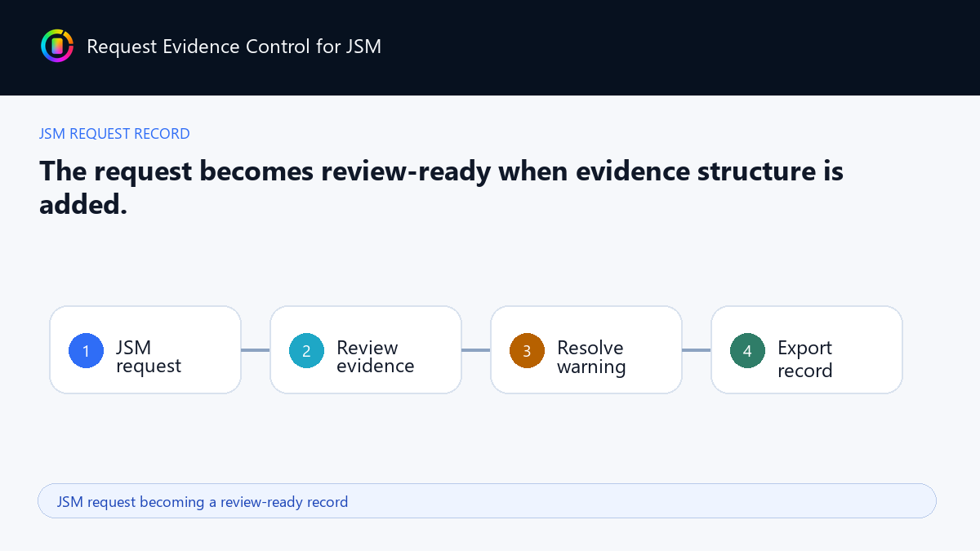Open the Export record step card
980x551 pixels.
tap(807, 350)
